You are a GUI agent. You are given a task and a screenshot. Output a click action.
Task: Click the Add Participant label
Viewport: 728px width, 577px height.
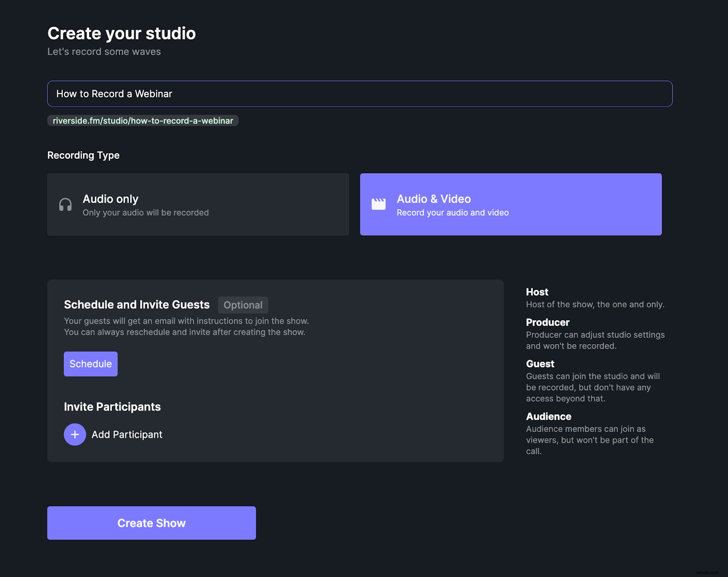126,434
